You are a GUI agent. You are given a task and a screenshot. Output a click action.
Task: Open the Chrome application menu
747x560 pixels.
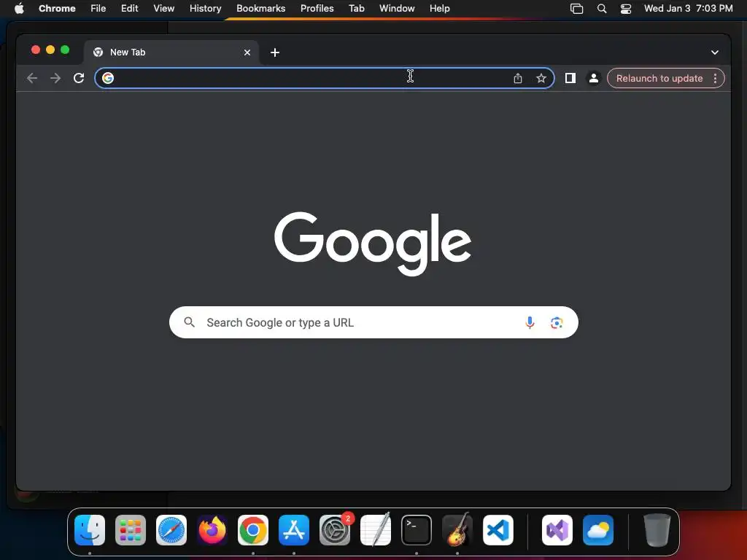pos(57,8)
